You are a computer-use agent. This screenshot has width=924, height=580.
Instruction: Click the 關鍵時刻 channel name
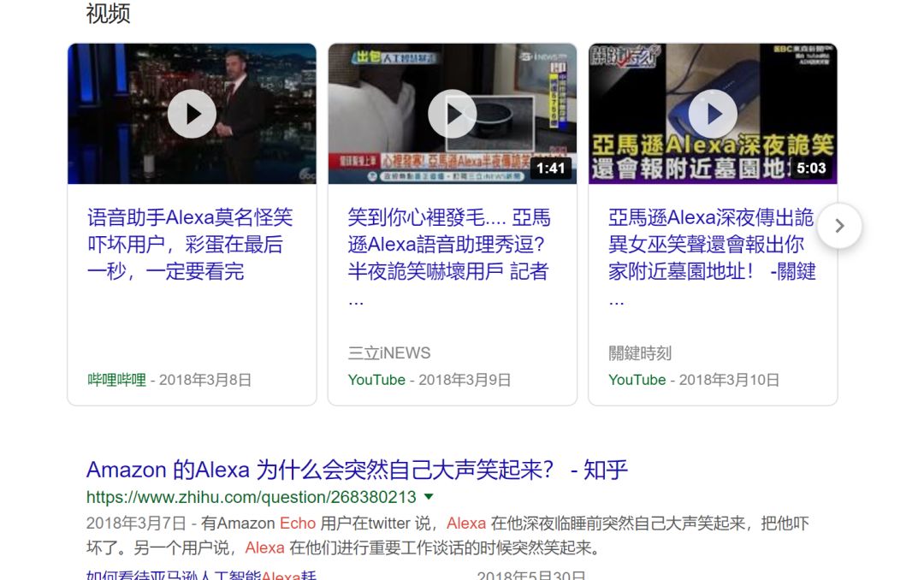pyautogui.click(x=640, y=353)
